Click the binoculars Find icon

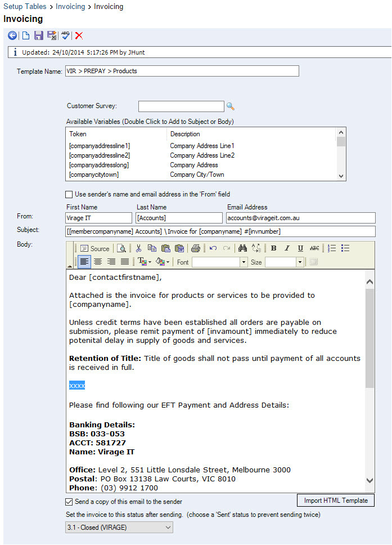point(242,248)
